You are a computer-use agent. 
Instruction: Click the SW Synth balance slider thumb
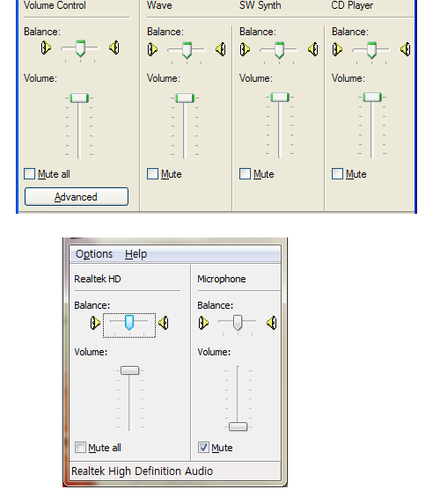pos(280,50)
